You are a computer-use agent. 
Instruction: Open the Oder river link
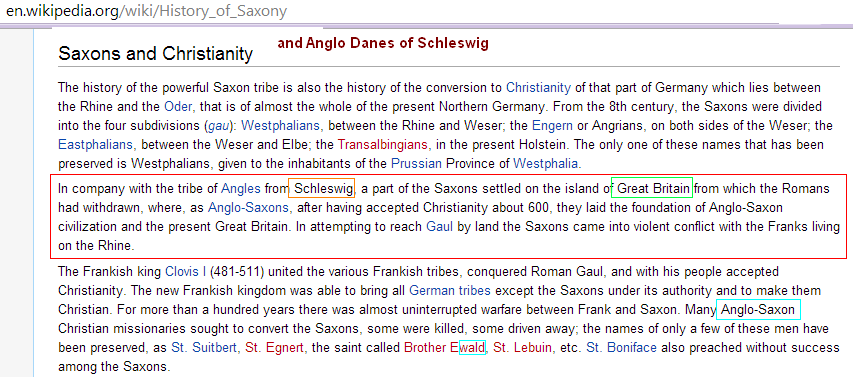click(x=178, y=107)
